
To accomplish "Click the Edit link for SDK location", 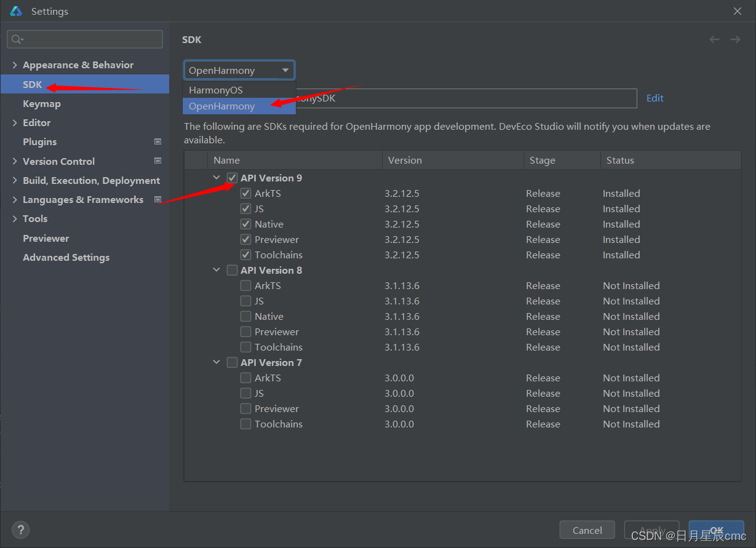I will 655,98.
